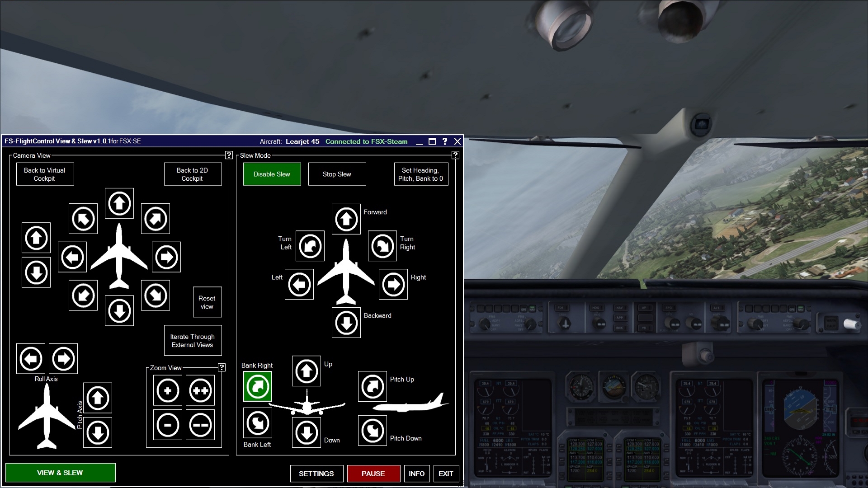Viewport: 868px width, 488px height.
Task: Toggle Disable Slew mode button
Action: tap(271, 174)
